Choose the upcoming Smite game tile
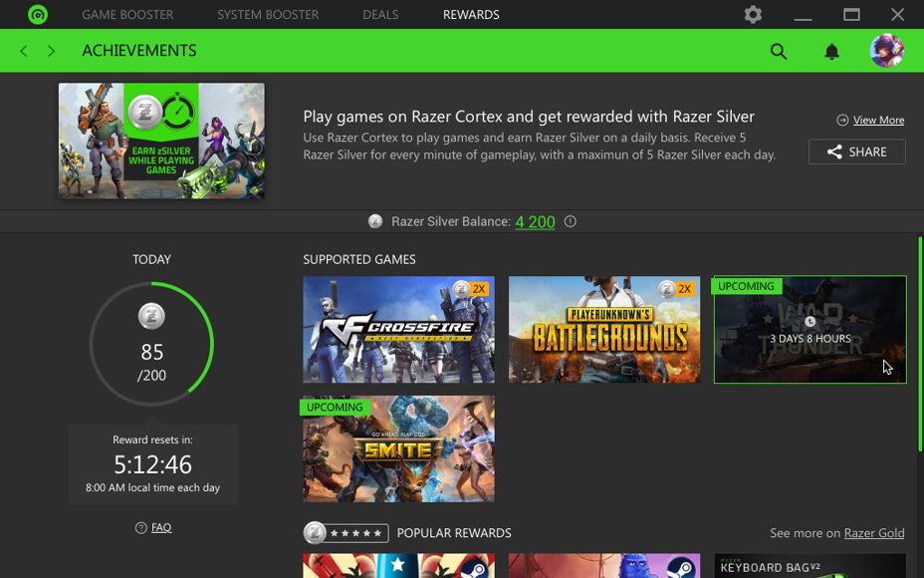Image resolution: width=924 pixels, height=578 pixels. coord(398,449)
